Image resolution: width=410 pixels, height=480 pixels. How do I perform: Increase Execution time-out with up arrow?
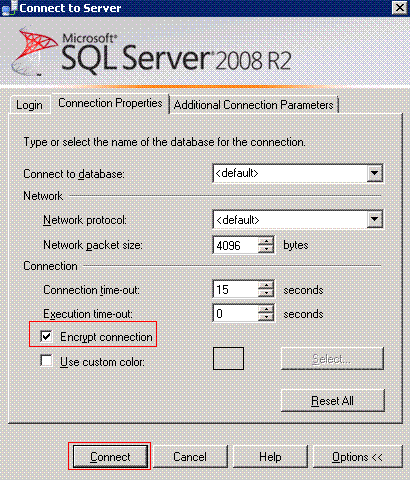coord(266,309)
